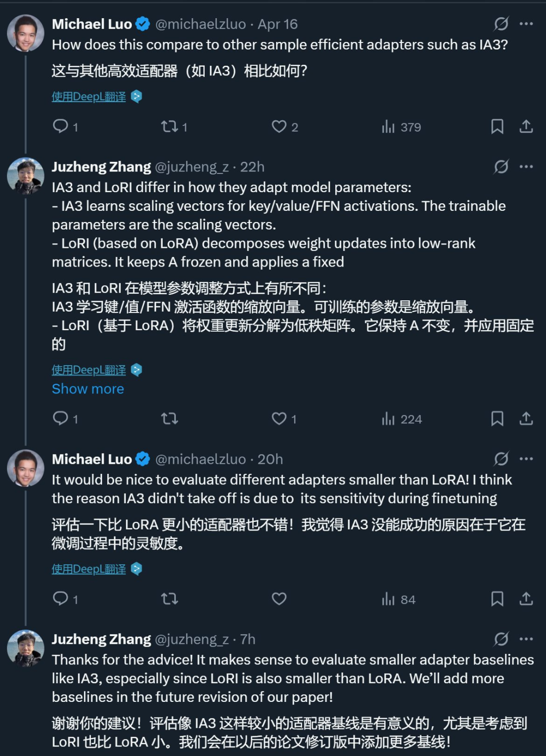
Task: Like Juzheng Zhang's 22h reply
Action: [279, 418]
